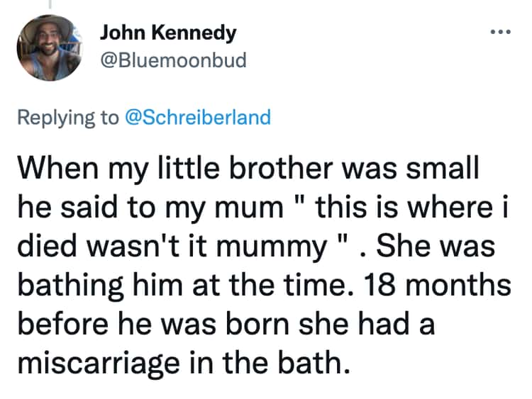Click the words "18 months" in tweet
Viewport: 532px width, 399px height.
point(440,286)
